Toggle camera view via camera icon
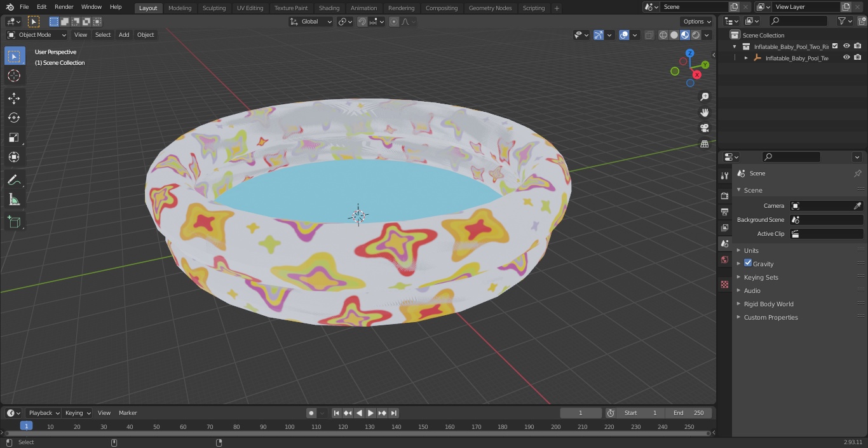This screenshot has width=868, height=448. point(705,128)
